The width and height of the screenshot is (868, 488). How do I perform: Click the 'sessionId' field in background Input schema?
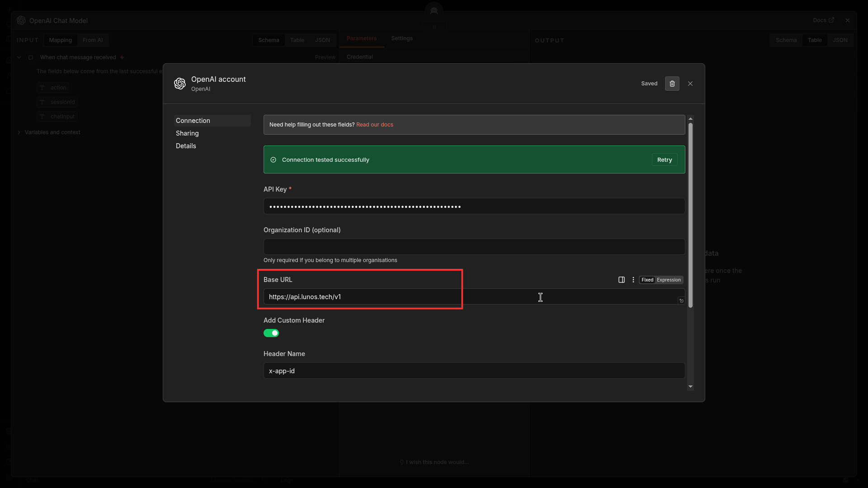tap(57, 102)
